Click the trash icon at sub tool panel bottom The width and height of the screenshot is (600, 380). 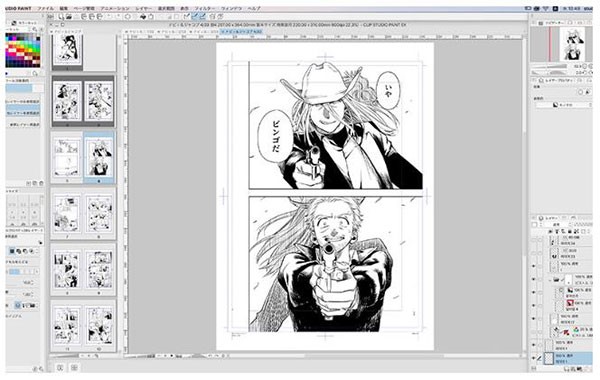point(41,183)
